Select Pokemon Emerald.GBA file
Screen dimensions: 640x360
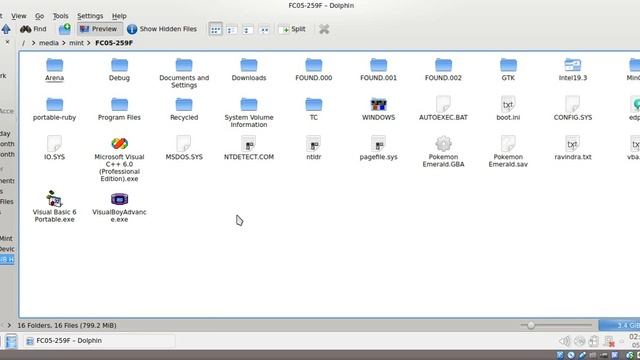click(x=443, y=152)
